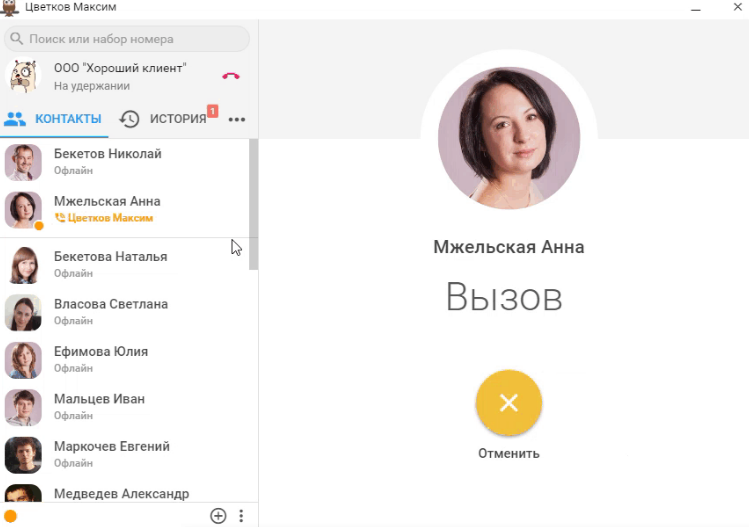Select contact Мальцев Иван
Image resolution: width=749 pixels, height=527 pixels.
point(125,407)
